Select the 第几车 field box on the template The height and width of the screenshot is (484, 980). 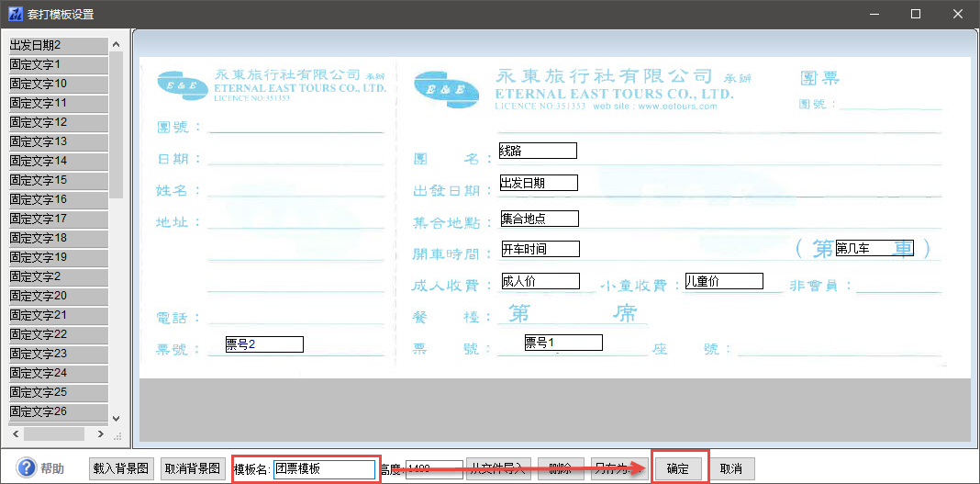[x=874, y=249]
